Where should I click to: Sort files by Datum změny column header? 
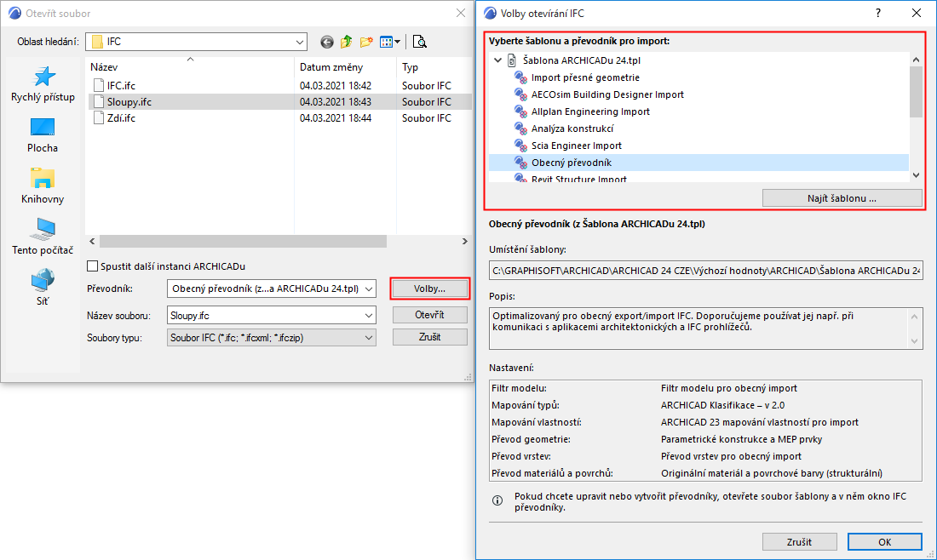[345, 67]
